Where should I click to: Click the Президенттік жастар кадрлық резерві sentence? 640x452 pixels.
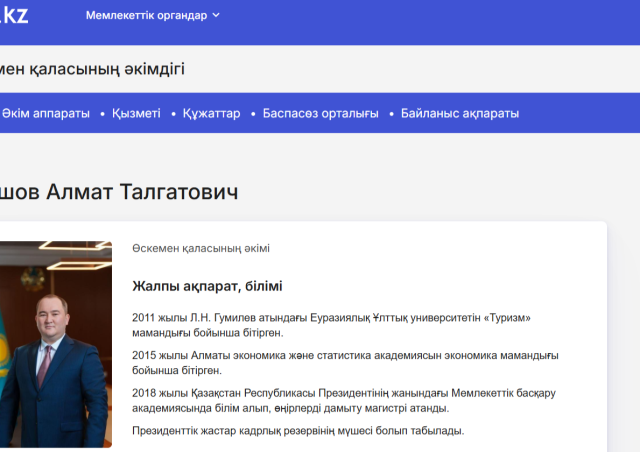point(298,431)
